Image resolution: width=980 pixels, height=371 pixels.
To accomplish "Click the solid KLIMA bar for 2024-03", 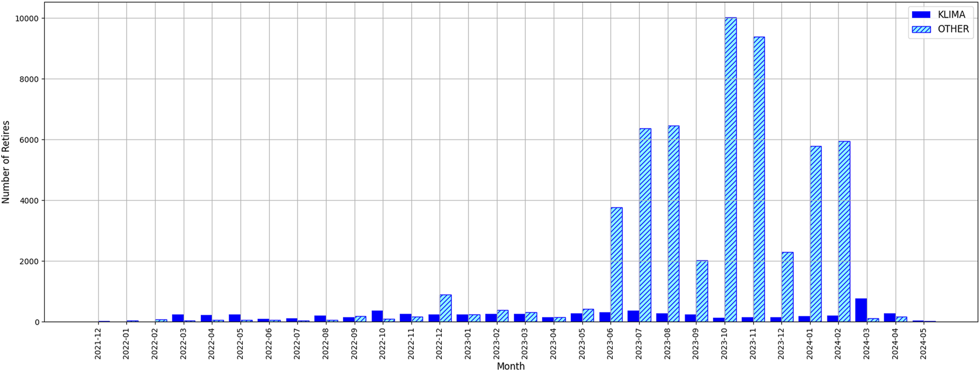I will click(x=861, y=310).
